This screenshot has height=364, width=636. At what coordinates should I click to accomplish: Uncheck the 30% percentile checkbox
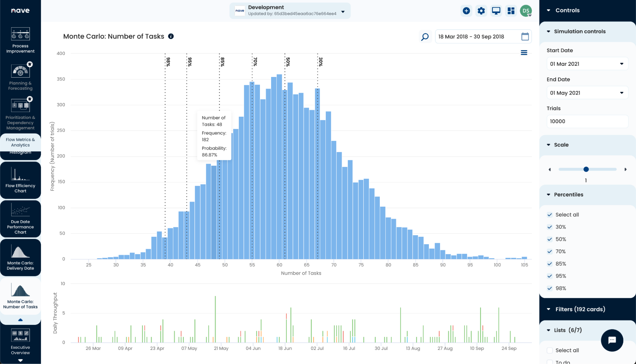click(x=549, y=227)
